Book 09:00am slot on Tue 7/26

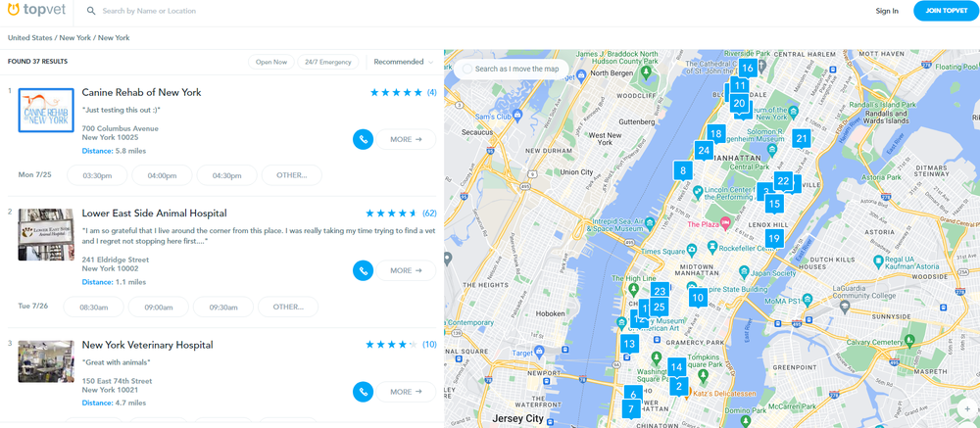[x=158, y=307]
